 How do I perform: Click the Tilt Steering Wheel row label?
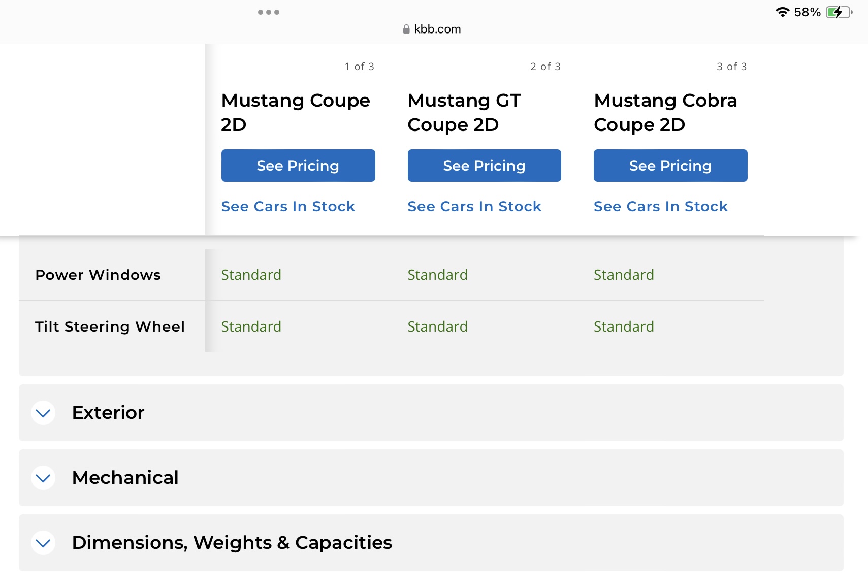click(x=110, y=326)
